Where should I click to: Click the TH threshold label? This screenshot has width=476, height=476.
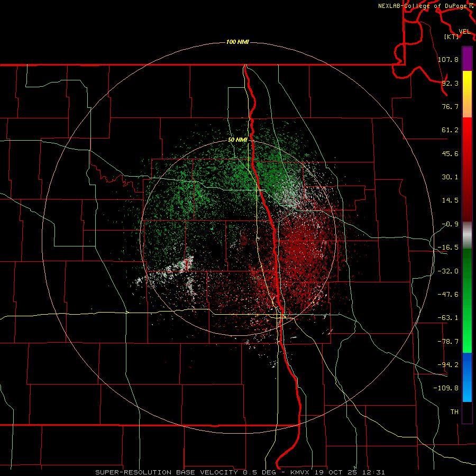click(x=454, y=411)
